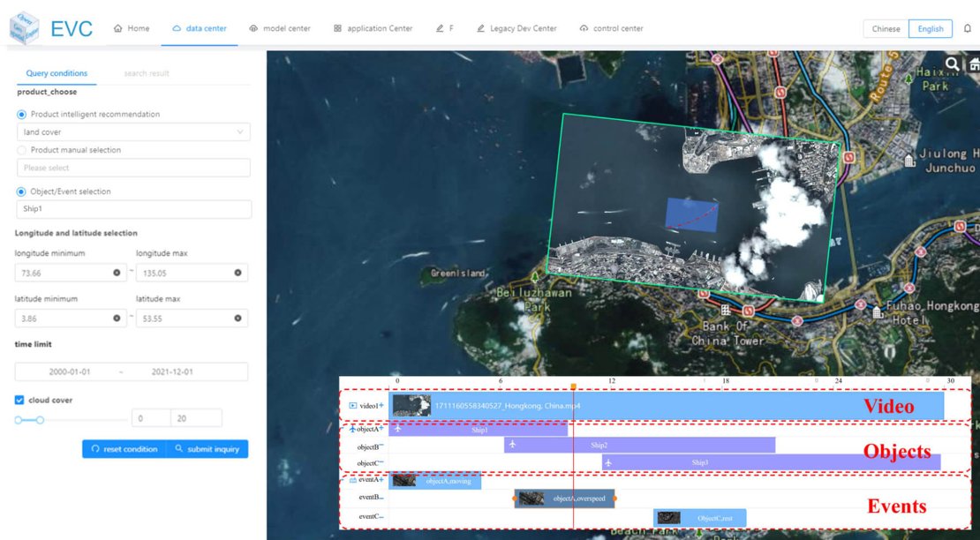Click the Ship2 object bar icon
The height and width of the screenshot is (540, 980).
click(512, 445)
